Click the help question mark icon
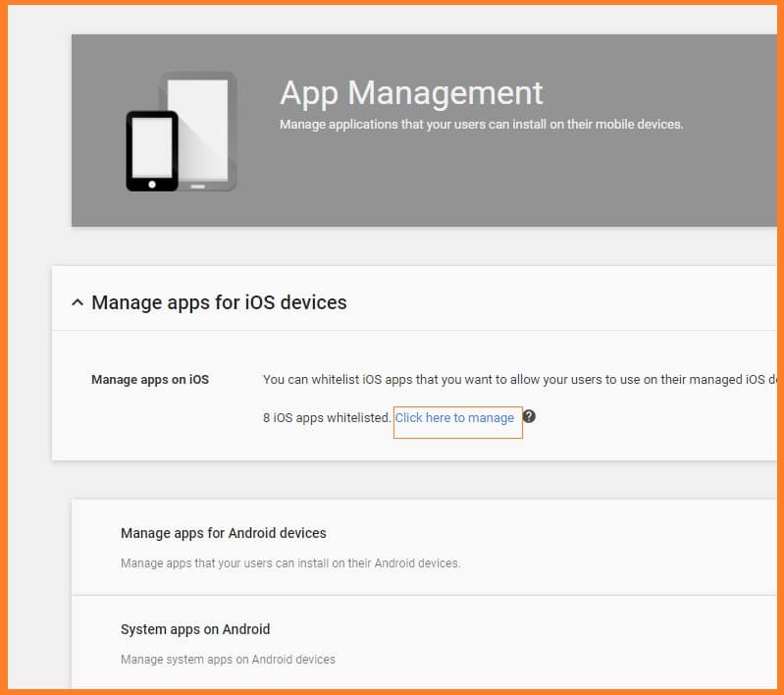 529,417
